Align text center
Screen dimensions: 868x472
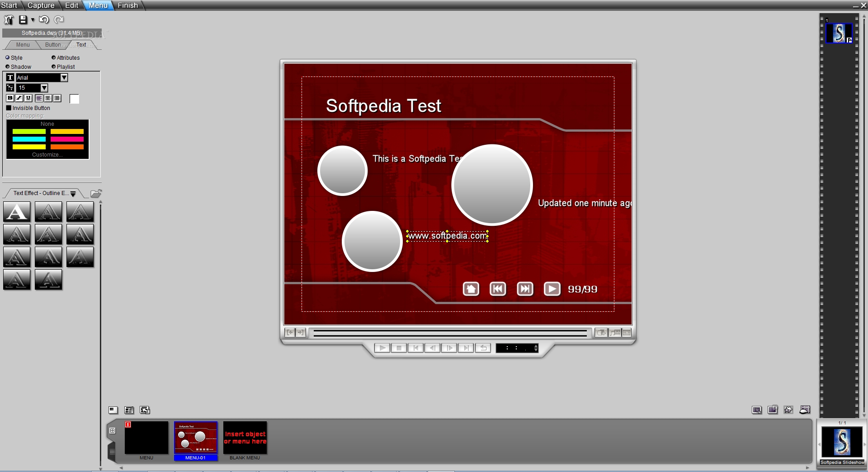48,98
